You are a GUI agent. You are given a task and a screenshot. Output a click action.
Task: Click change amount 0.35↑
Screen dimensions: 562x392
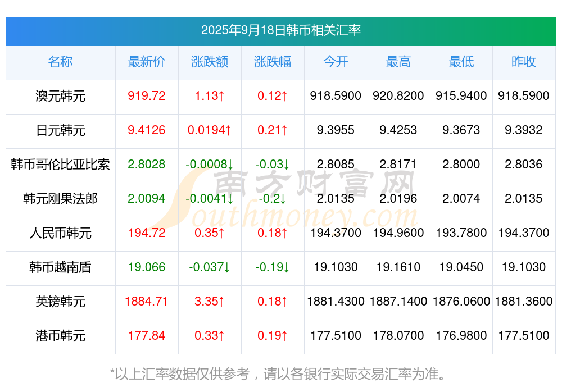(210, 233)
